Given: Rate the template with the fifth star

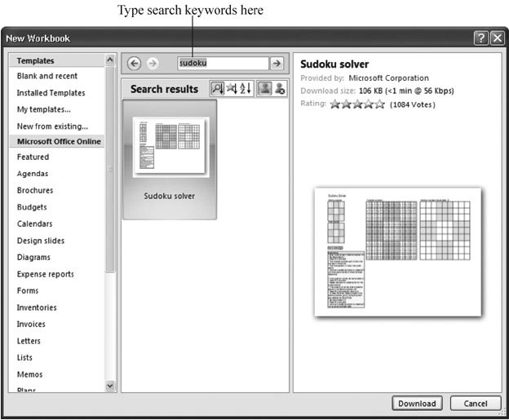Looking at the screenshot, I should pos(380,104).
